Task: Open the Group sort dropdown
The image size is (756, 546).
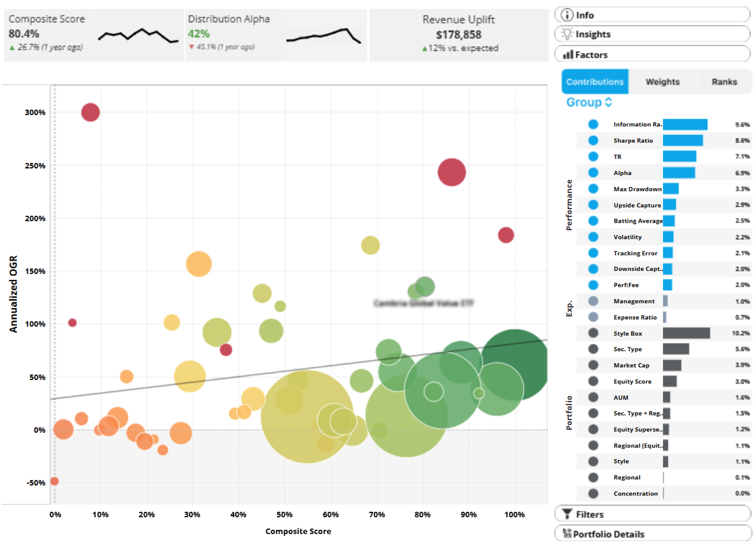Action: click(x=589, y=102)
